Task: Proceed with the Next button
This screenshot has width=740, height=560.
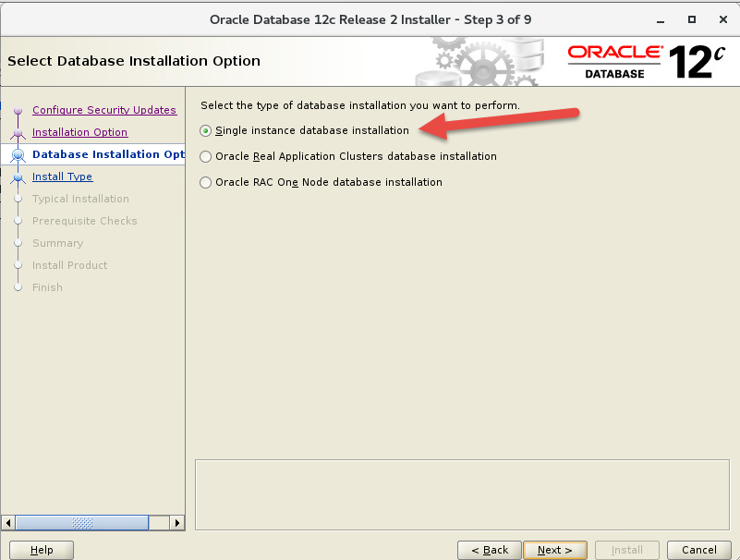Action: coord(555,550)
